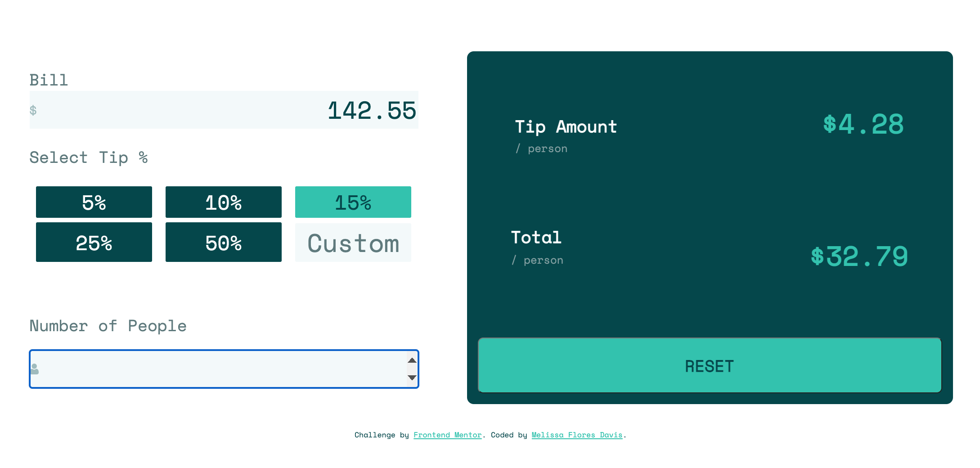The width and height of the screenshot is (980, 468).
Task: Open the Frontend Mentor link
Action: 447,435
